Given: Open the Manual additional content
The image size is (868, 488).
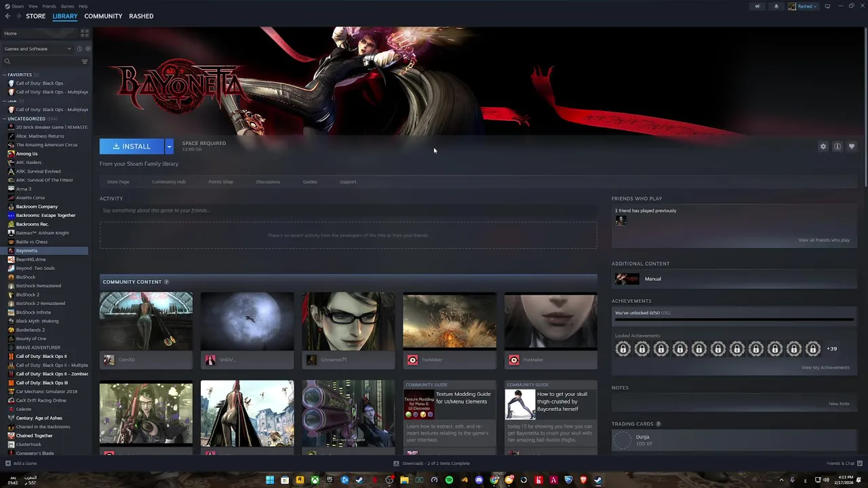Looking at the screenshot, I should pyautogui.click(x=734, y=279).
